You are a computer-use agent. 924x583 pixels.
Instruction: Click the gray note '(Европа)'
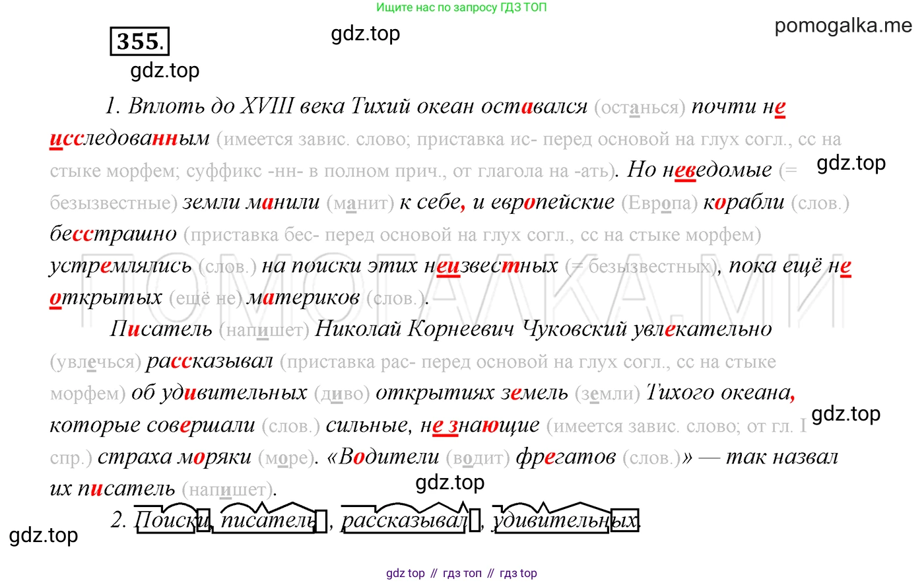point(659,203)
